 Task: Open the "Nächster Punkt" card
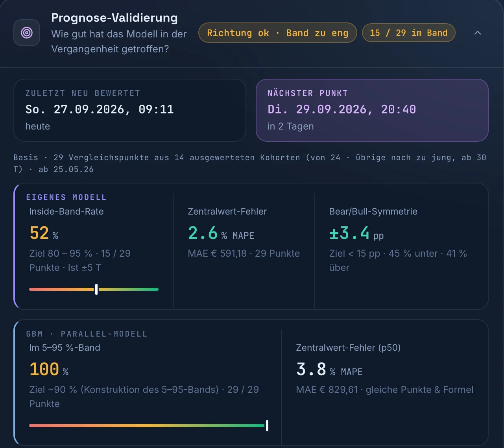(x=372, y=110)
